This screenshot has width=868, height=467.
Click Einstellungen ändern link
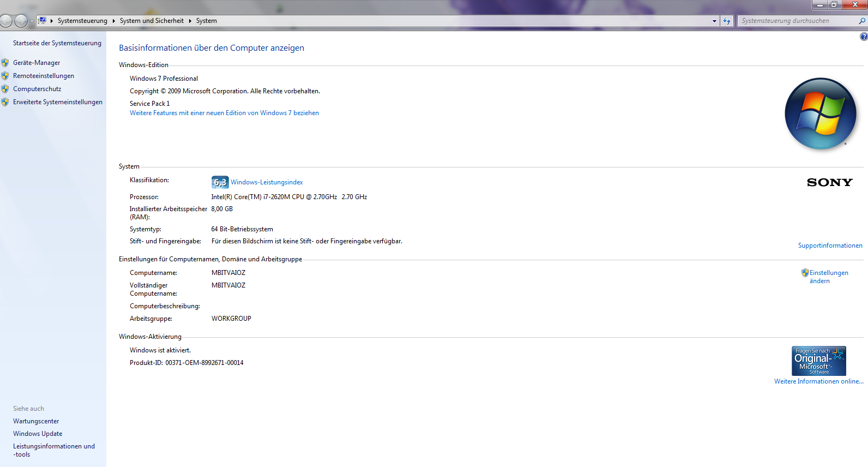pos(829,277)
